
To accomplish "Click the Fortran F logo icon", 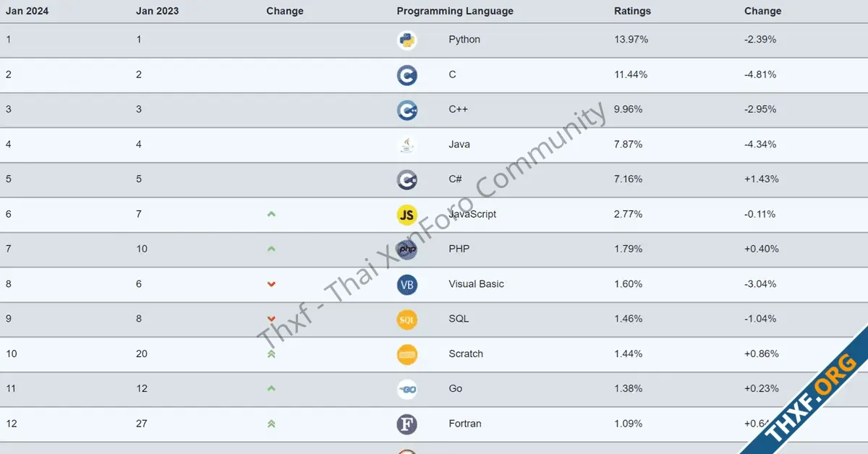I will 407,424.
